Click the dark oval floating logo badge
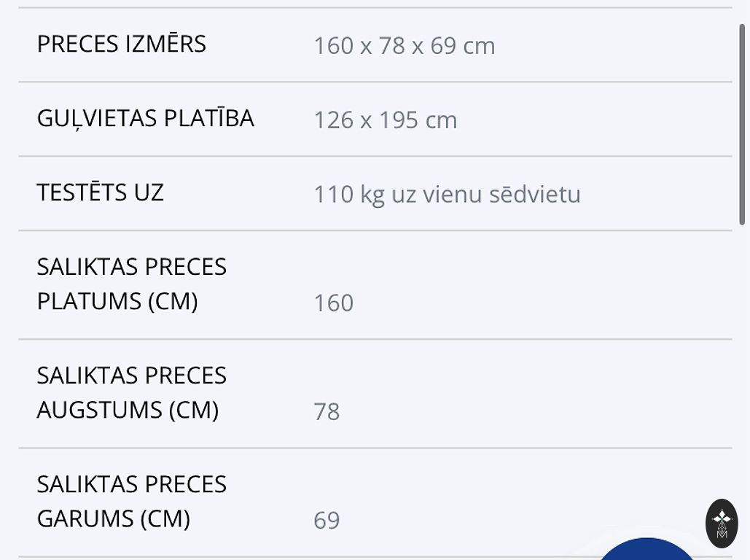The image size is (750, 560). pos(722,524)
